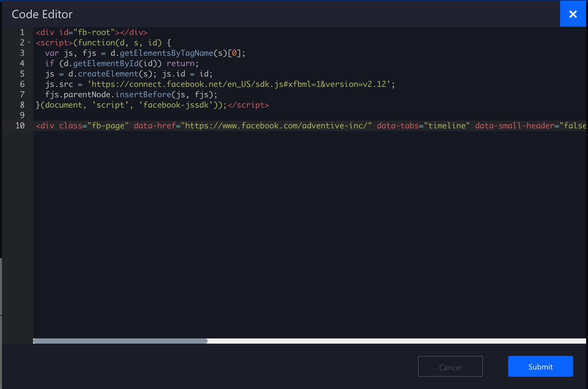
Task: Click the facebook.com/adventive-inc URL
Action: coord(276,126)
